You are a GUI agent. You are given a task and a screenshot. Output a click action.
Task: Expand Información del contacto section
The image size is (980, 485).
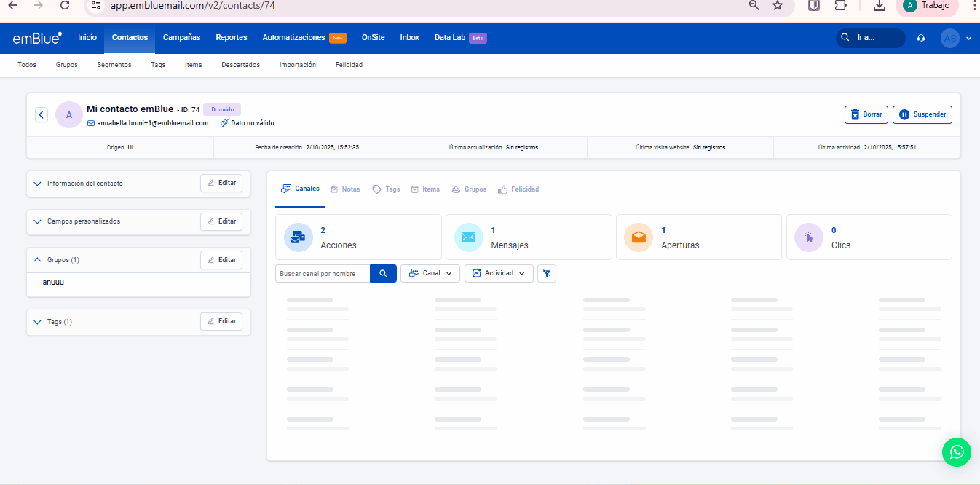pyautogui.click(x=37, y=184)
